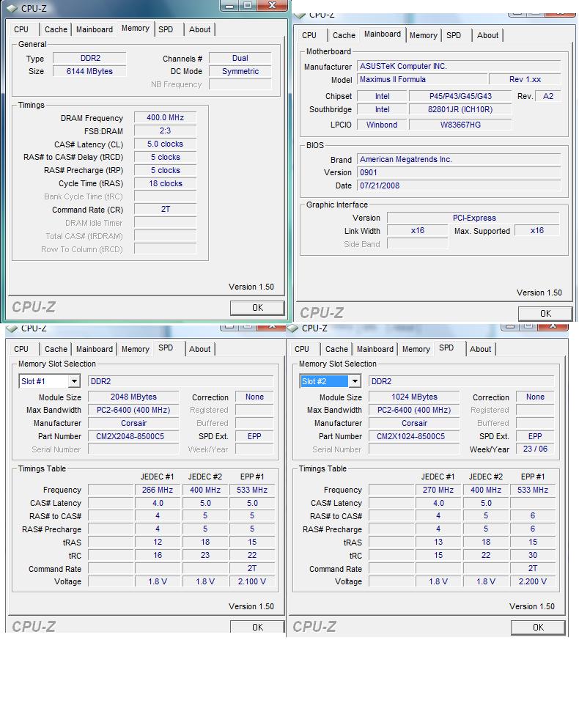
Task: Open the CPU tab in the Mainboard window
Action: coord(309,35)
